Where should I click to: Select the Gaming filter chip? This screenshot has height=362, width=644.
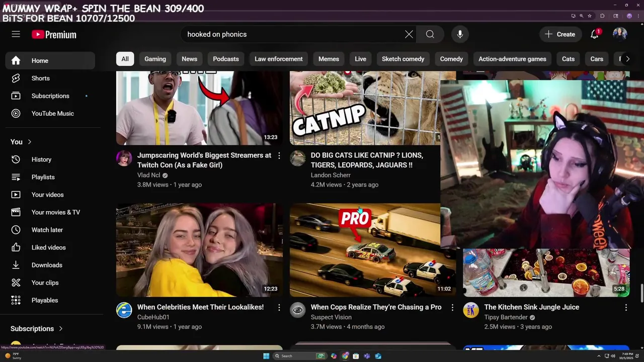coord(155,59)
